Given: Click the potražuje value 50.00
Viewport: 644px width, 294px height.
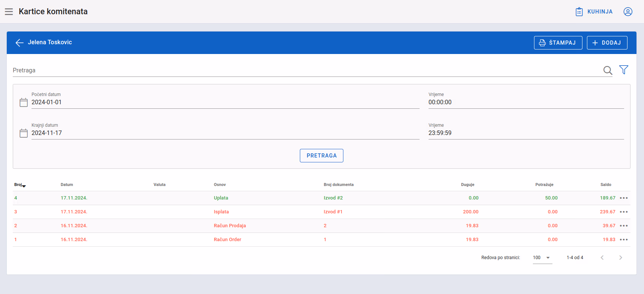Looking at the screenshot, I should pyautogui.click(x=551, y=198).
